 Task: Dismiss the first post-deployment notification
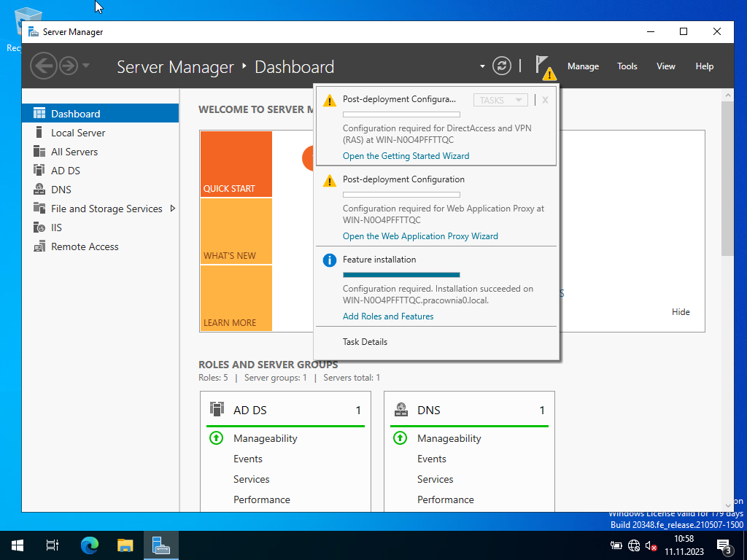coord(545,100)
